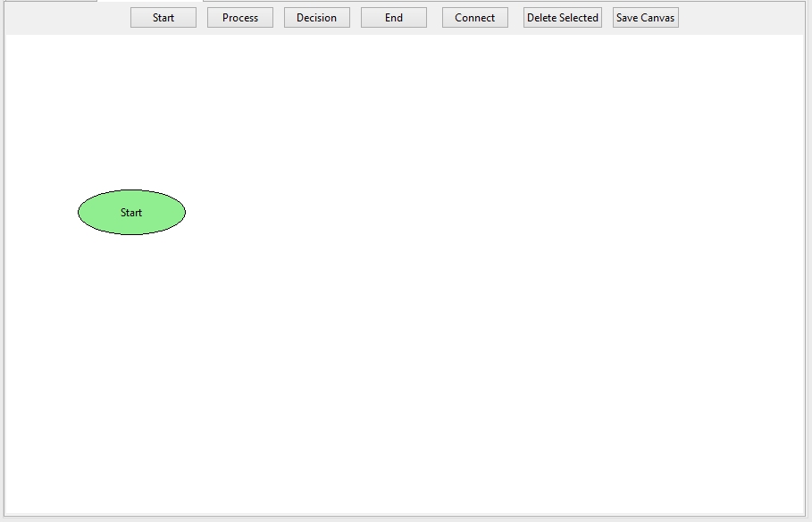Click the Start button in the toolbar
This screenshot has height=522, width=812.
click(x=163, y=18)
